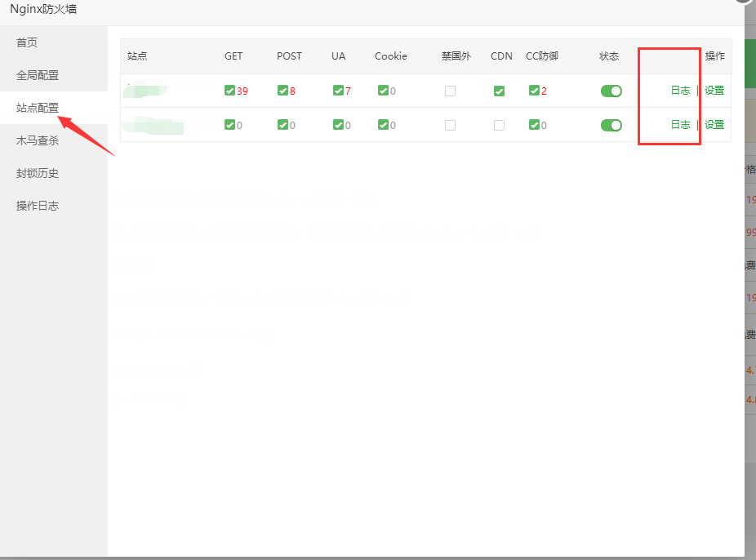Click the 状态 column header

point(609,56)
